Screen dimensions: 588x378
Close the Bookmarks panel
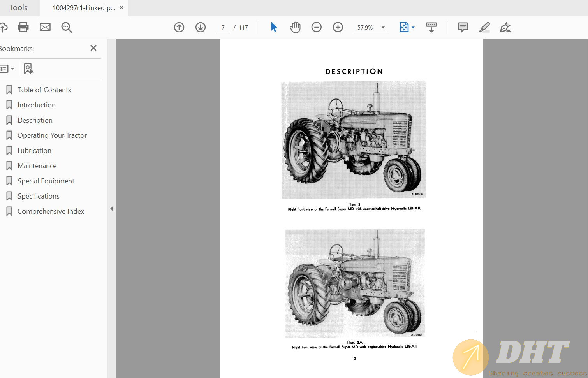click(93, 48)
